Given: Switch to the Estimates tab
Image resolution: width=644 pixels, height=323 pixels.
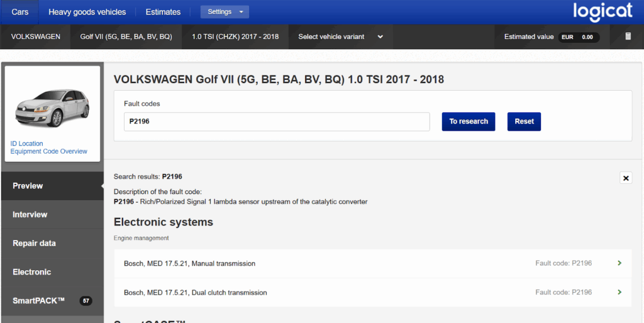Looking at the screenshot, I should [x=163, y=12].
